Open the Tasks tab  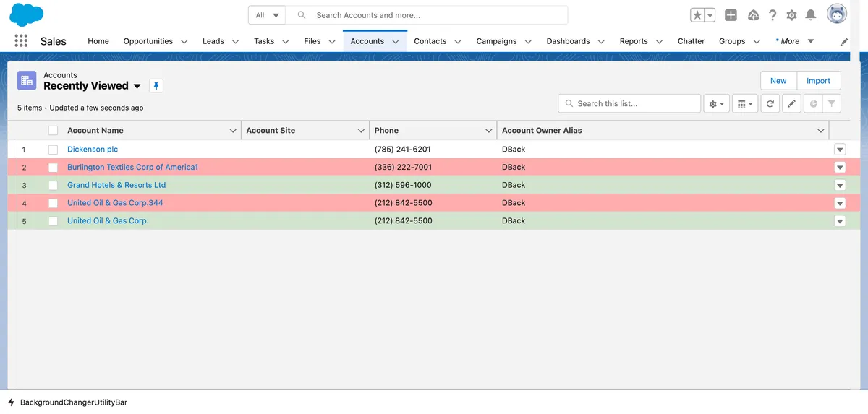264,41
